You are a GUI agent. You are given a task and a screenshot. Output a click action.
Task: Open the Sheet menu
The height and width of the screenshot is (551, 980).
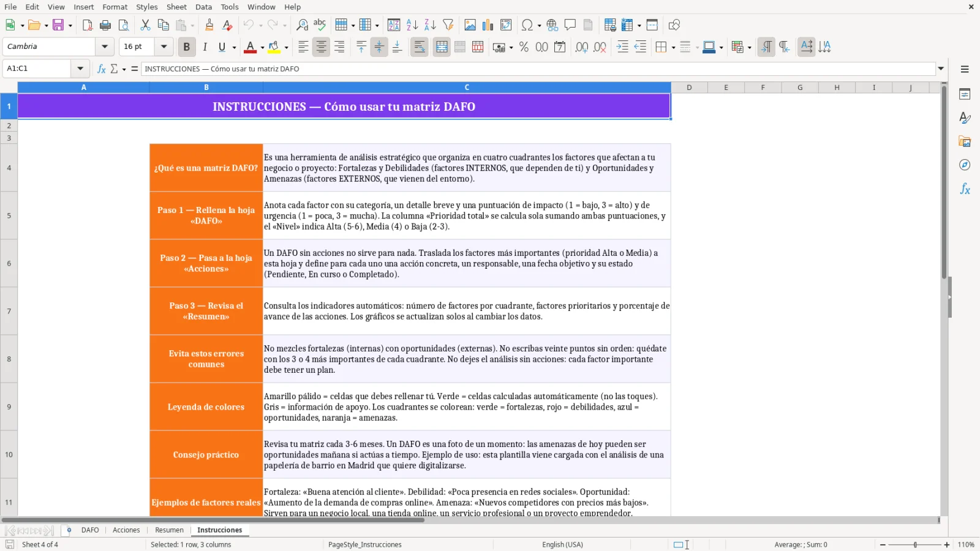pyautogui.click(x=176, y=7)
